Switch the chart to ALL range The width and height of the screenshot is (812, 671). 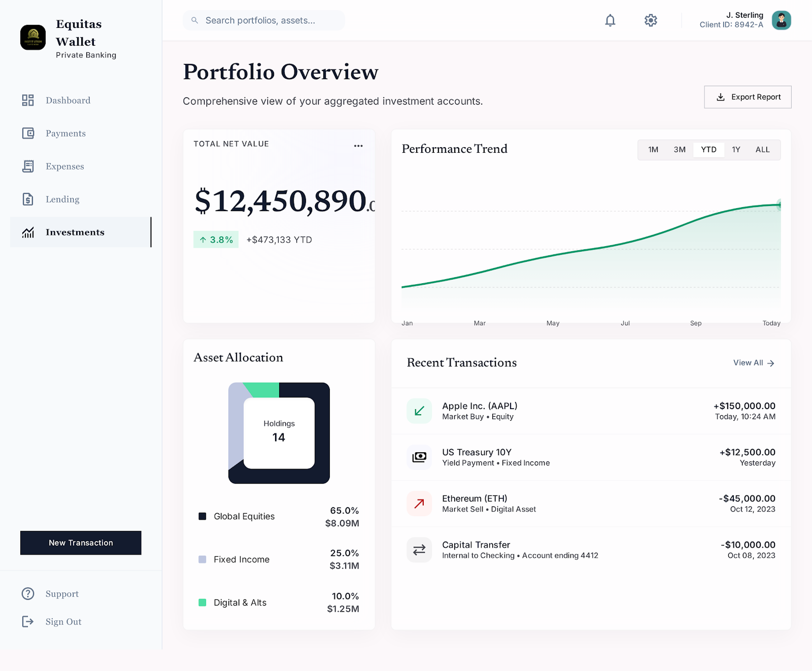[762, 150]
